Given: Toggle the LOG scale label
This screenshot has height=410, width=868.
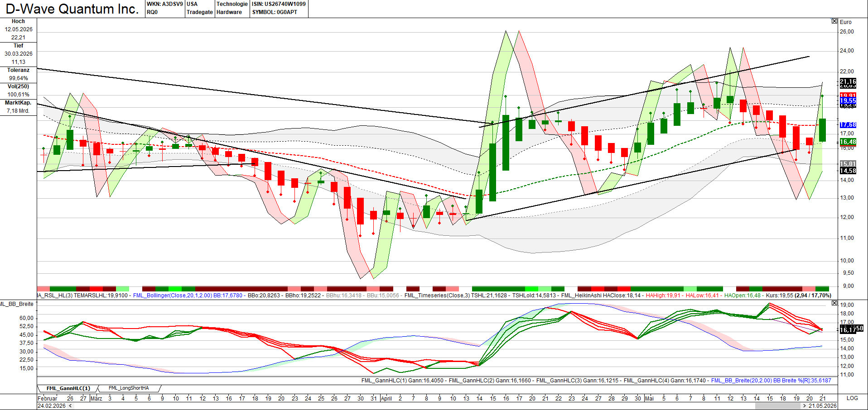Looking at the screenshot, I should [852, 398].
